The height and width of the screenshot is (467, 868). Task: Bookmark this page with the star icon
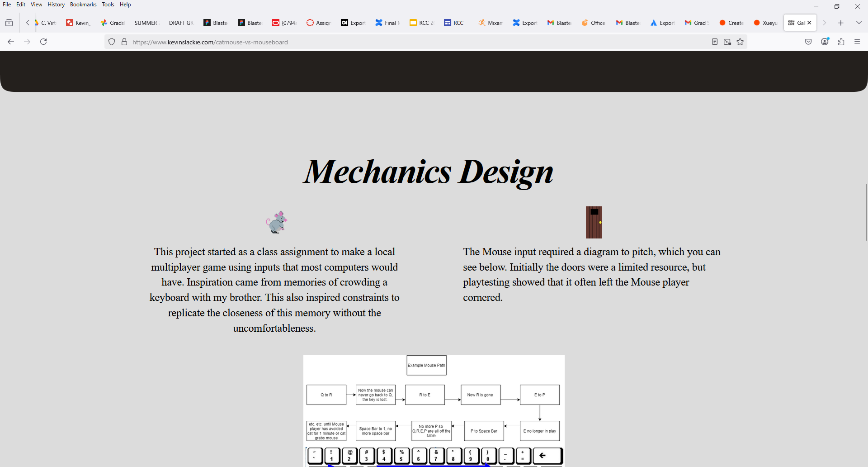pos(740,42)
